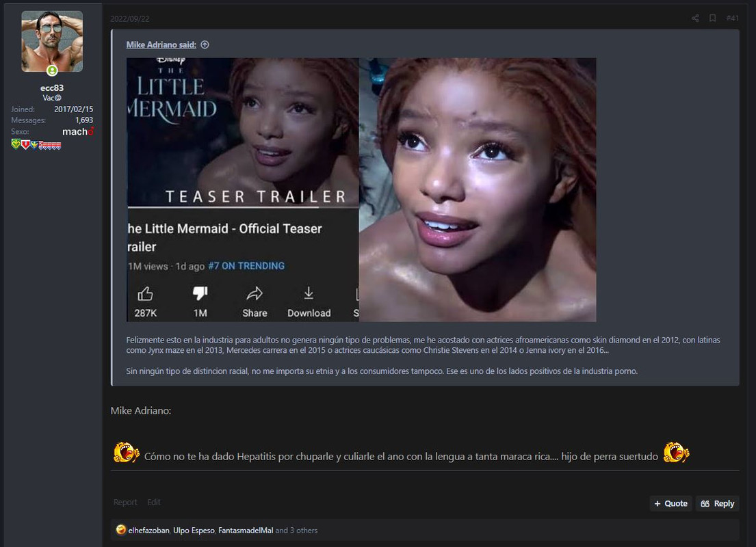
Task: Open the share icon for post #41
Action: (x=695, y=18)
